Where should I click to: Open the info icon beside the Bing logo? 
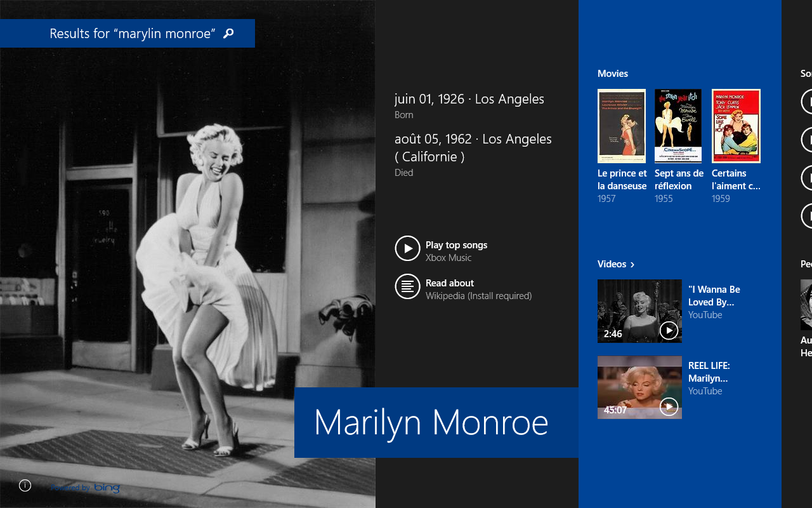pyautogui.click(x=25, y=486)
